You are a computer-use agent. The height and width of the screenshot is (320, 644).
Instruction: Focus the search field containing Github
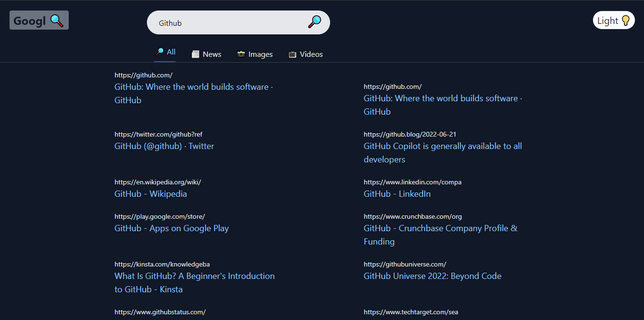pyautogui.click(x=238, y=22)
